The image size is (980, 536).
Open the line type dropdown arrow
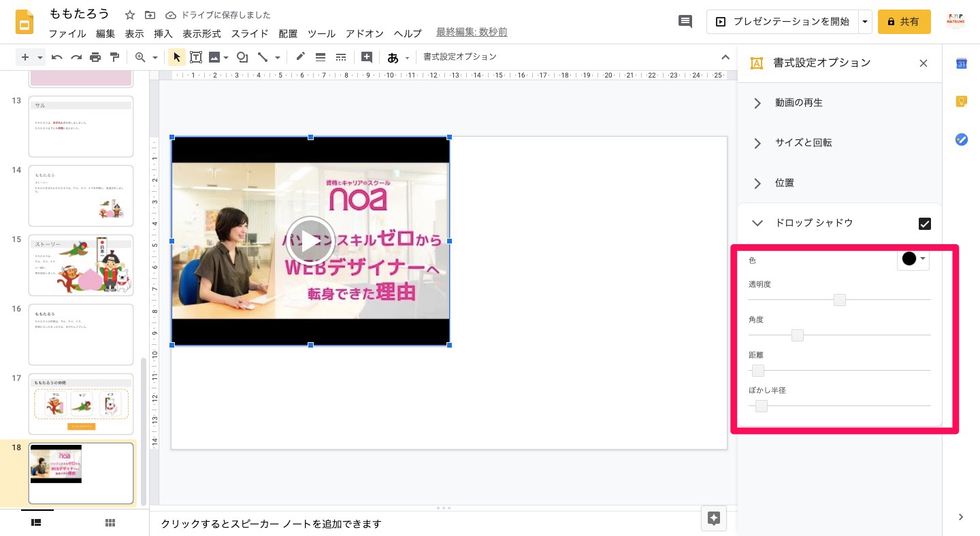(x=278, y=58)
